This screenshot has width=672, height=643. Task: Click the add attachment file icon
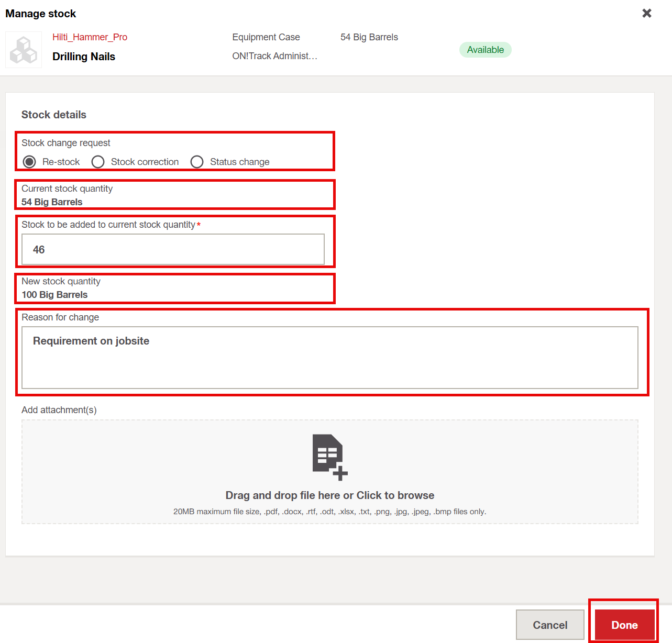coord(329,457)
